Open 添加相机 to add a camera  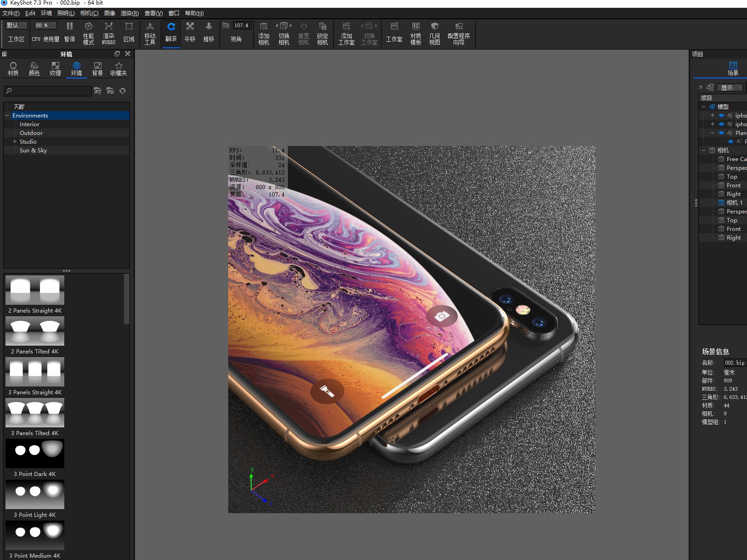(264, 33)
